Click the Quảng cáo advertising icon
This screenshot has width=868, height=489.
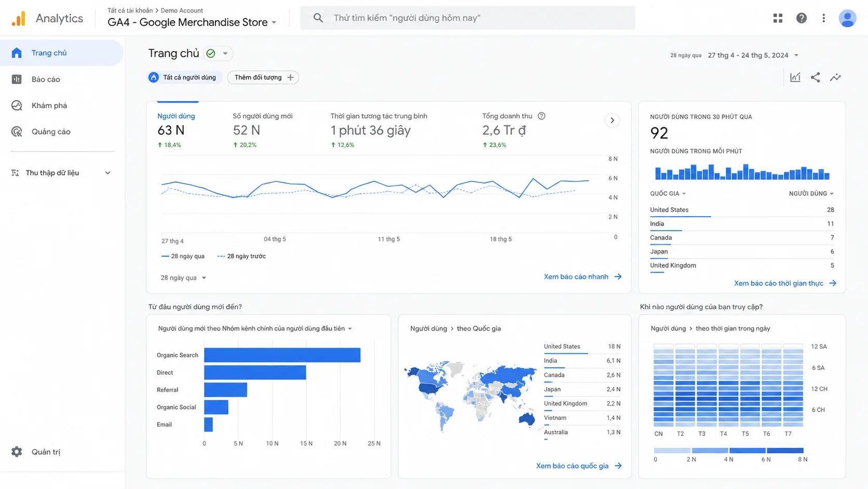tap(17, 131)
